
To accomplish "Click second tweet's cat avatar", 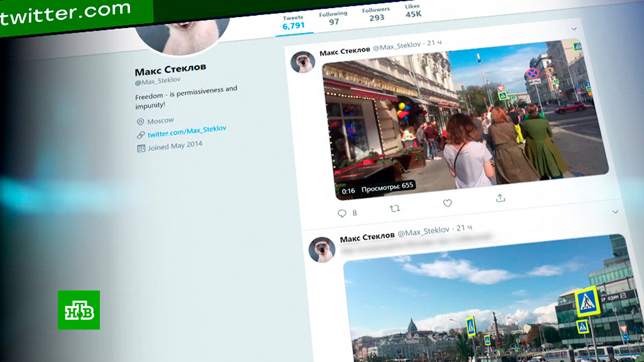I will 322,249.
